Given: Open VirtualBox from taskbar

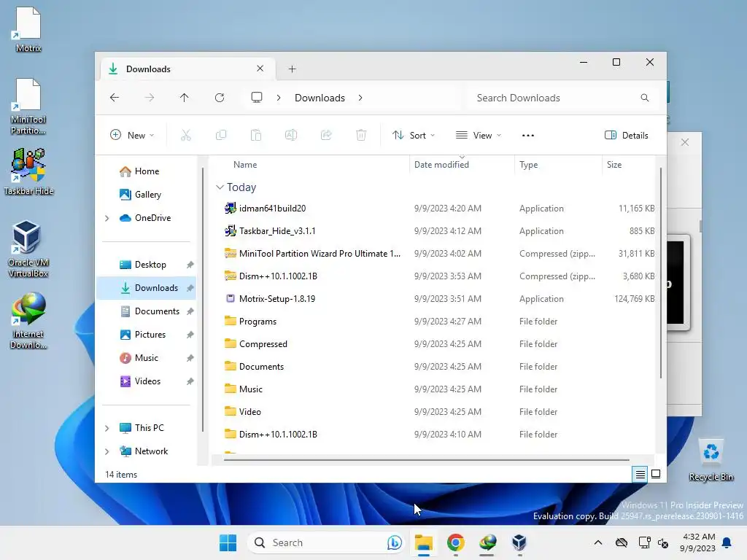Looking at the screenshot, I should coord(519,542).
